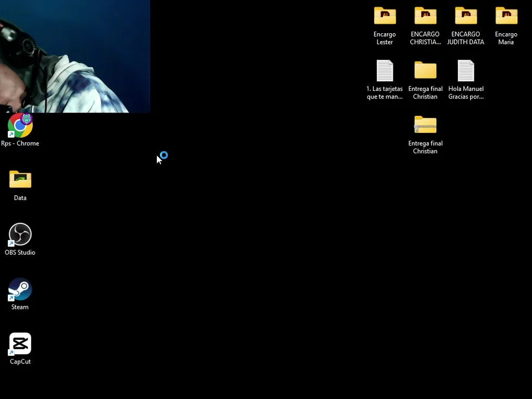Select the CapCut shortcut icon
Viewport: 532px width, 399px height.
[20, 344]
